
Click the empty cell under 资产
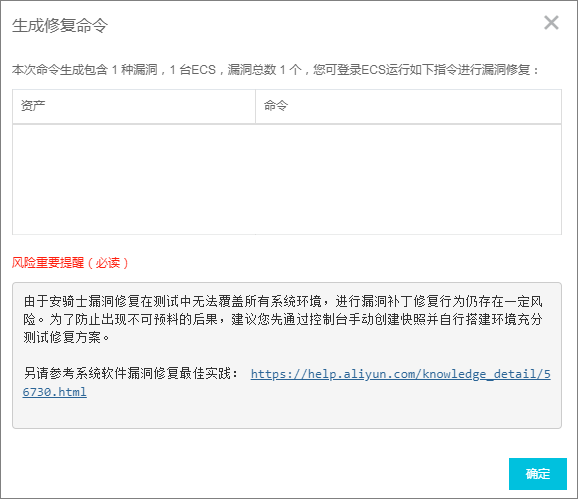134,179
